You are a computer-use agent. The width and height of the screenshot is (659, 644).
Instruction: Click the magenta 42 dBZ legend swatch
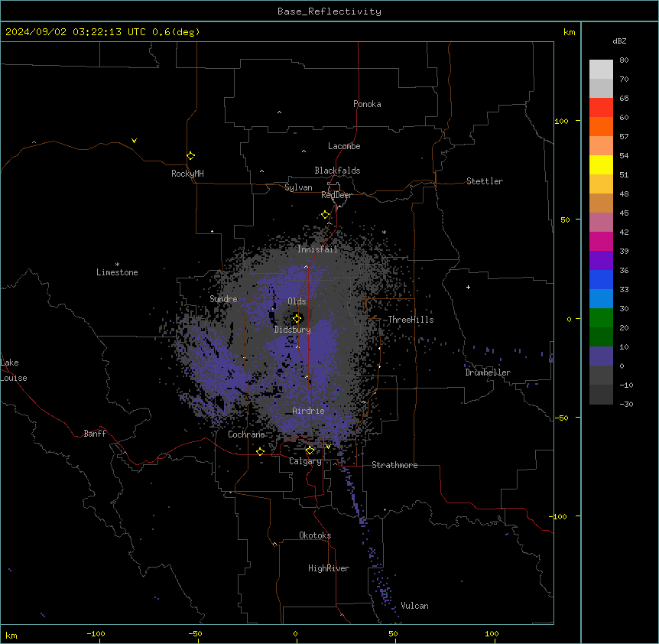pyautogui.click(x=601, y=241)
